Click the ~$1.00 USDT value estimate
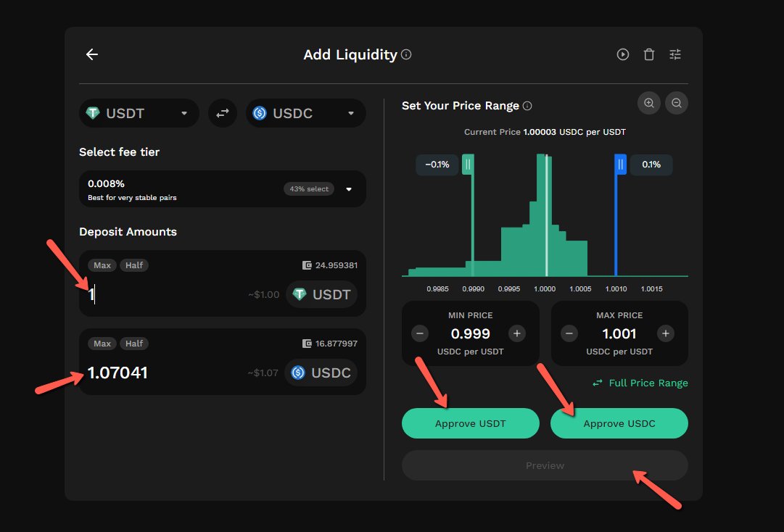Viewport: 784px width, 532px height. tap(263, 295)
